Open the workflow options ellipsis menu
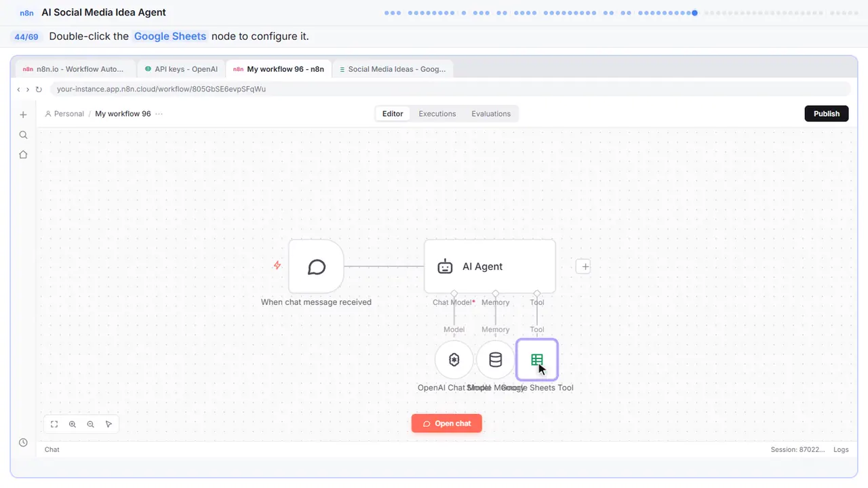Viewport: 868px width, 488px height. (x=159, y=114)
